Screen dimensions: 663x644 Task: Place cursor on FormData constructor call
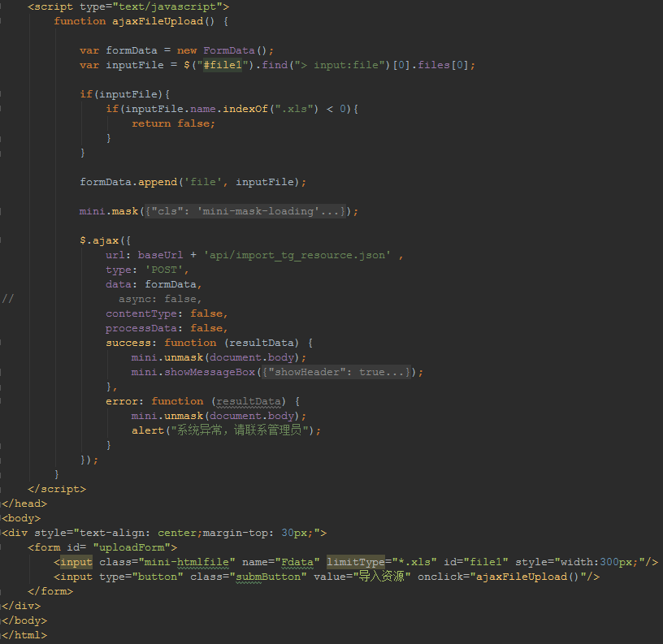(x=229, y=50)
